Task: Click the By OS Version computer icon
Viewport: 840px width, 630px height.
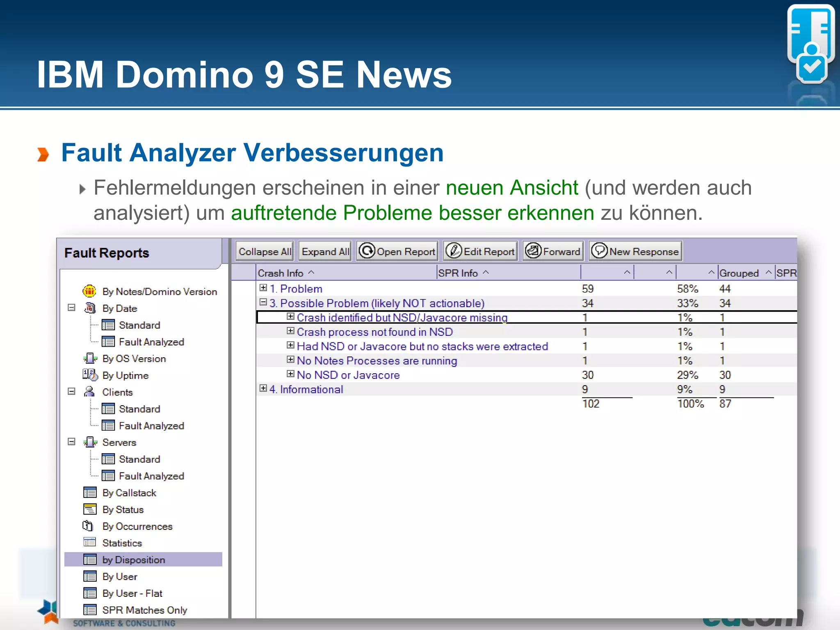Action: tap(90, 358)
